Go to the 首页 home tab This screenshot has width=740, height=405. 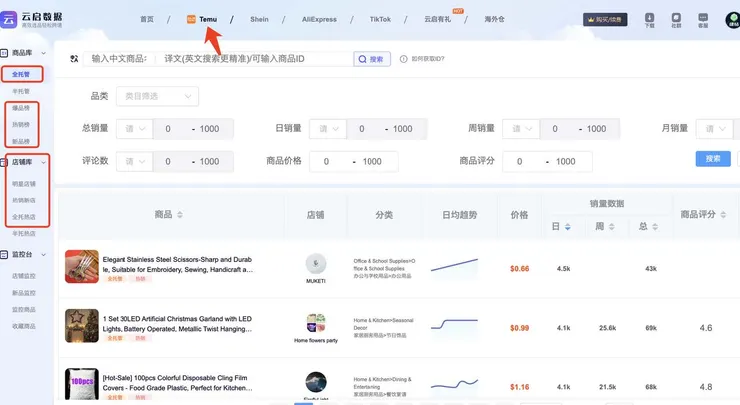point(147,19)
